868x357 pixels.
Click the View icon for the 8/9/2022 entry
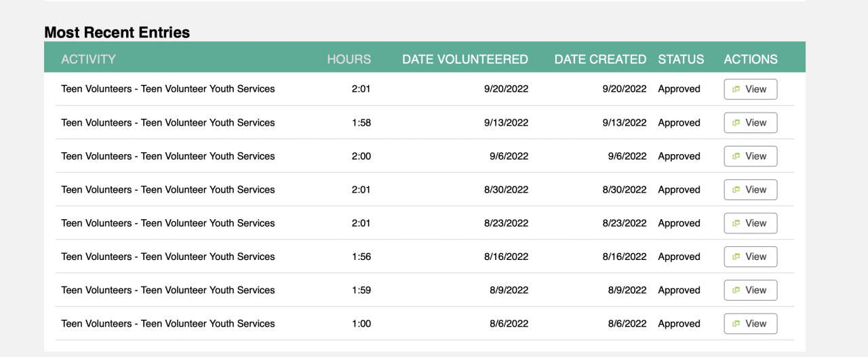point(736,290)
